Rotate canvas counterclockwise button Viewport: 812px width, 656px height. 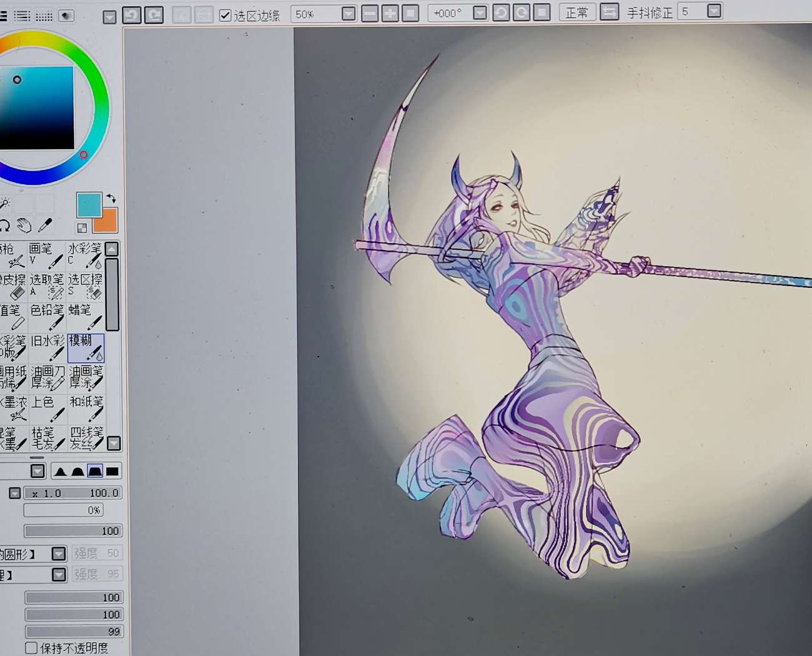click(x=500, y=12)
